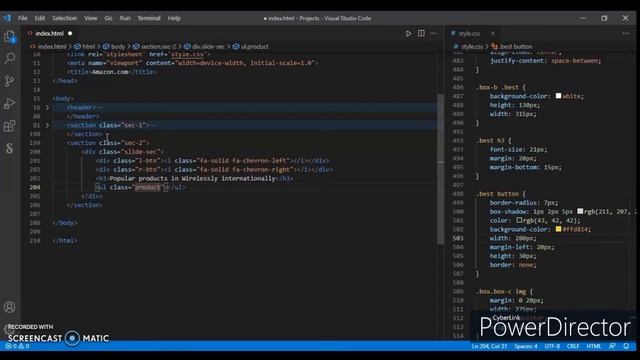Expand the folded header element on line 16
The width and height of the screenshot is (640, 360).
[x=47, y=108]
